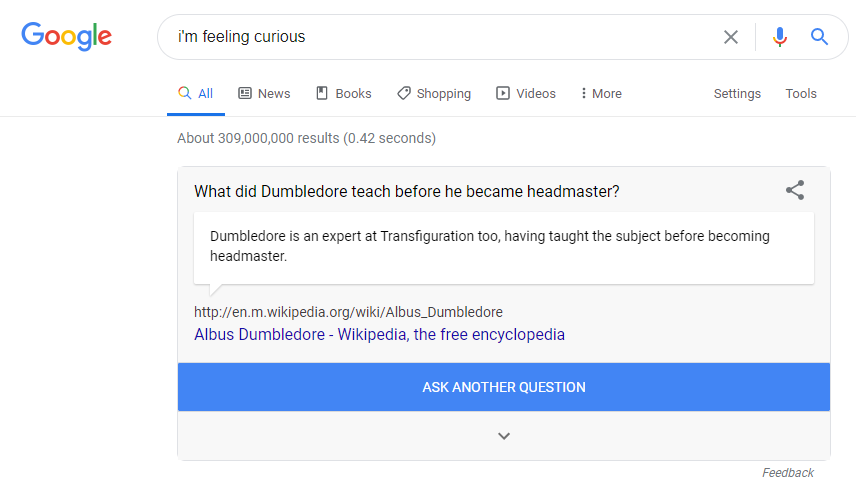
Task: Click the results count text
Action: [x=306, y=138]
